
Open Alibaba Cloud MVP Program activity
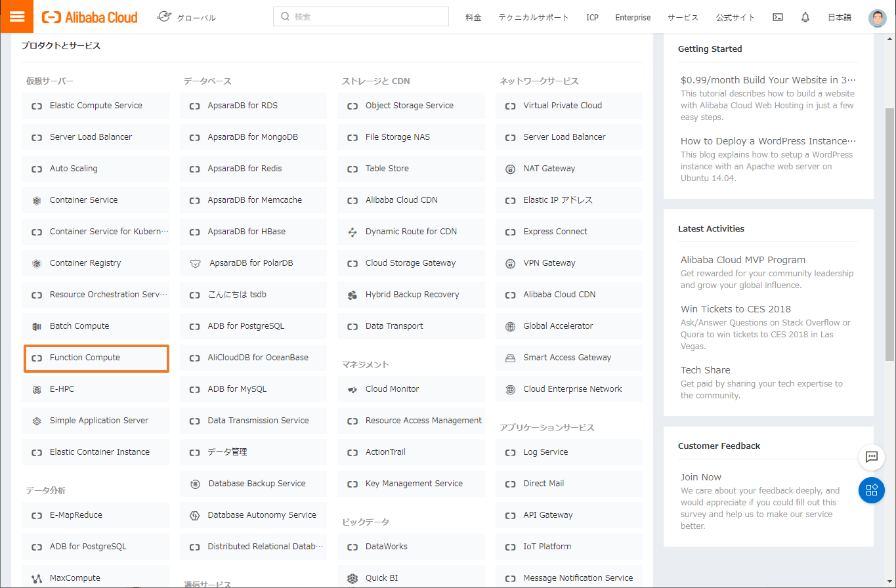(743, 260)
